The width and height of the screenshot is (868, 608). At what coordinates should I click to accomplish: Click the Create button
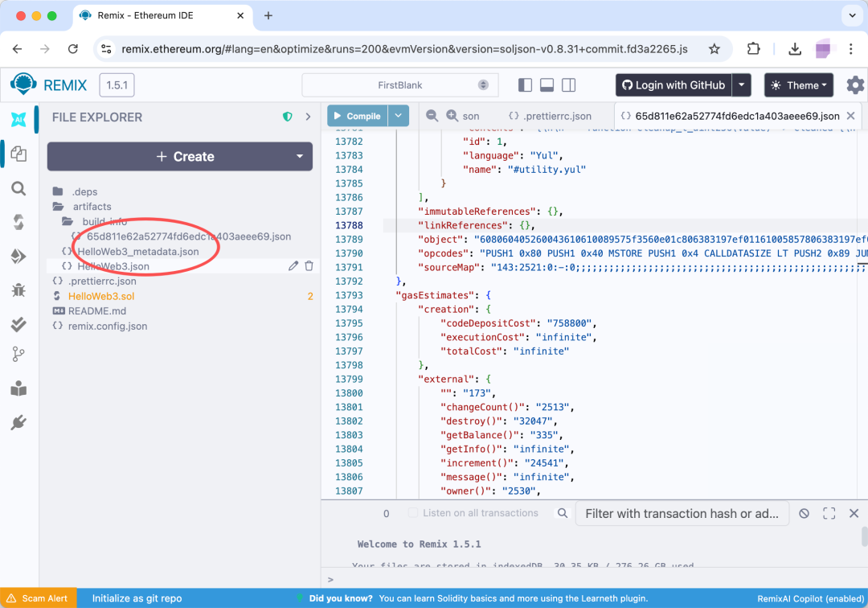pyautogui.click(x=180, y=156)
